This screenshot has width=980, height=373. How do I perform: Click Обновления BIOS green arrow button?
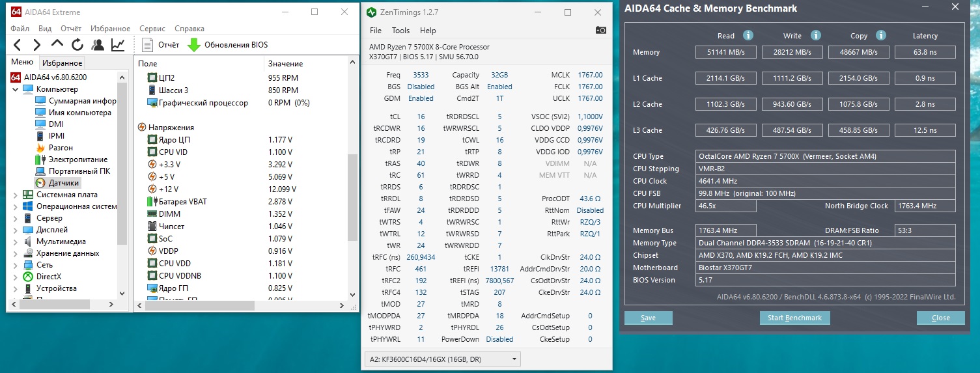click(227, 45)
